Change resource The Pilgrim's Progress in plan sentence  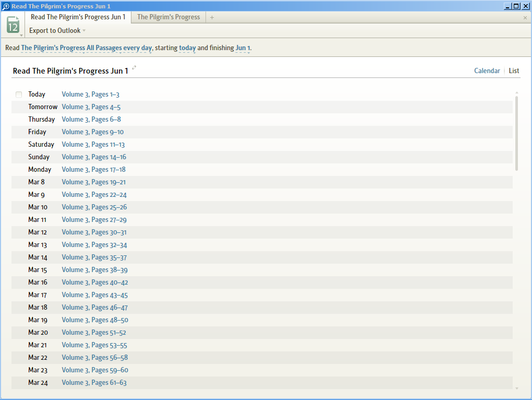coord(53,48)
